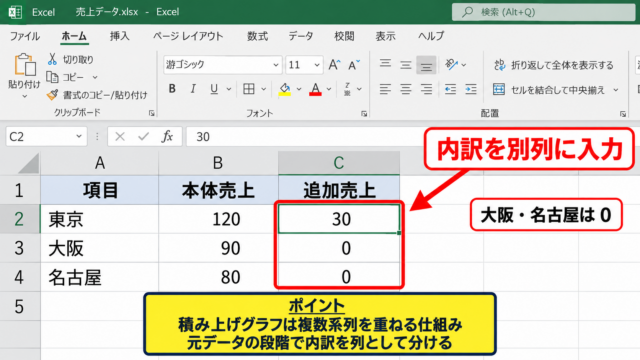Viewport: 640px width, 360px height.
Task: Select row 3 header
Action: (20, 248)
